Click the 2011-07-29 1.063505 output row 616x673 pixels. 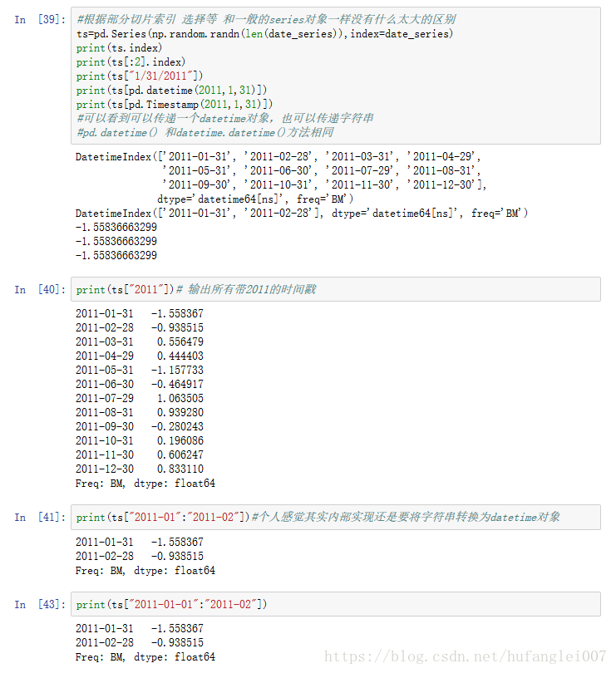139,399
